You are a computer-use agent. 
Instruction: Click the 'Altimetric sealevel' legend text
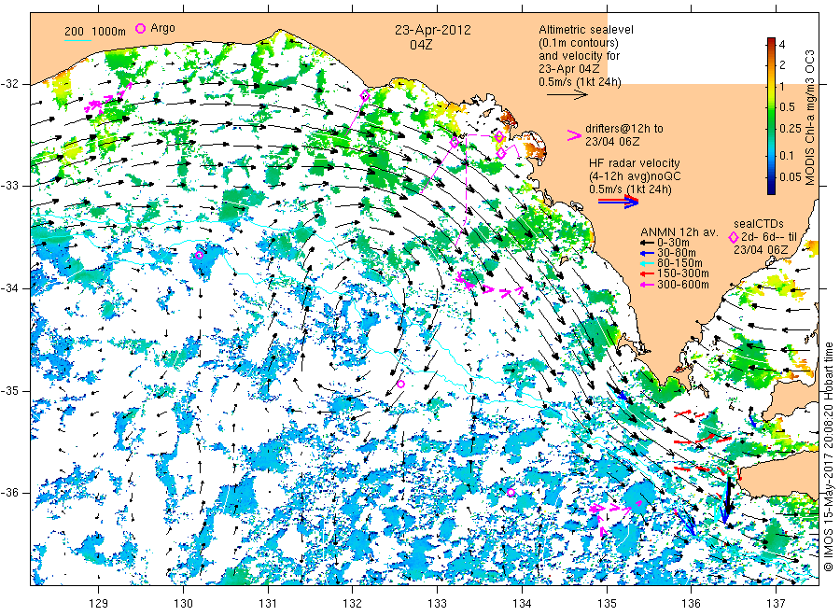pos(586,30)
